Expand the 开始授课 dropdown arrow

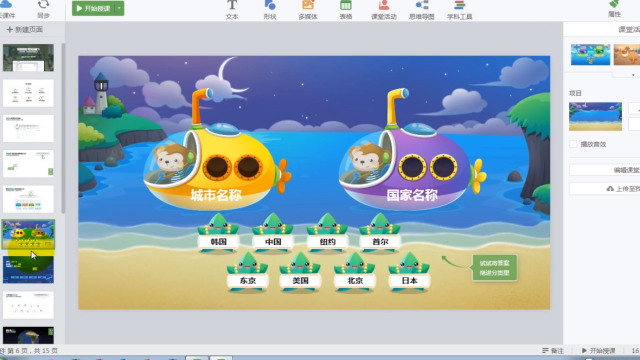tap(119, 8)
